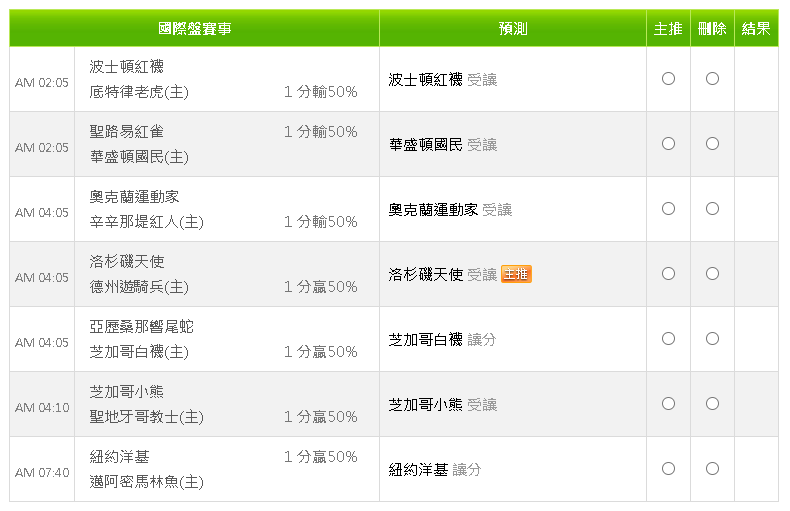Click prediction text 奧克蘭運動家 受讓
This screenshot has height=511, width=790.
coord(450,210)
